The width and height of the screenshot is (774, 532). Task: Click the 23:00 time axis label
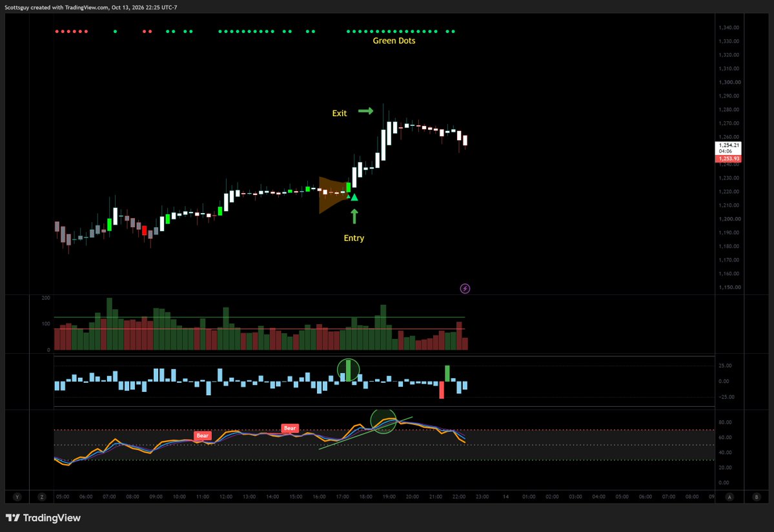[482, 496]
